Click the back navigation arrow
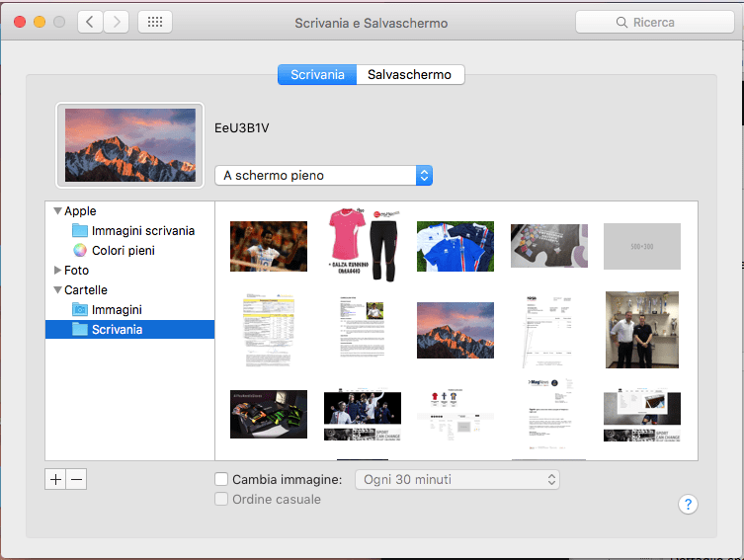 [x=90, y=22]
